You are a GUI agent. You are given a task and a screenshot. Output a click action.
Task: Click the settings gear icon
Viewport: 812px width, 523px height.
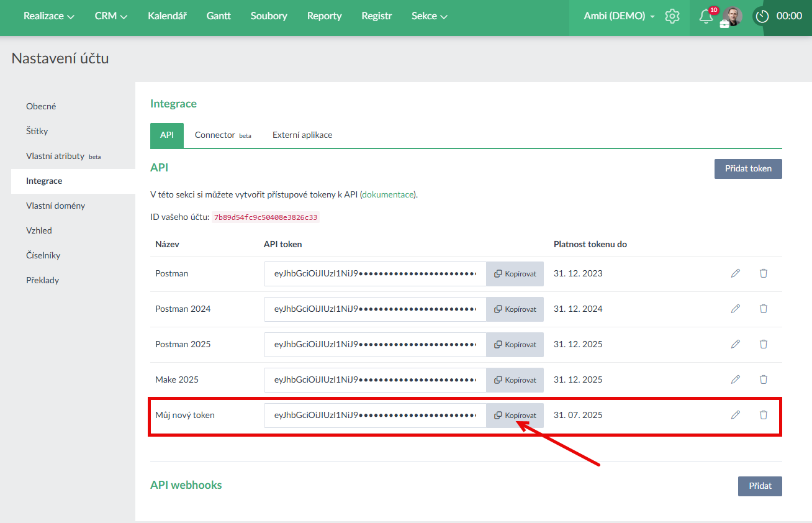click(672, 16)
